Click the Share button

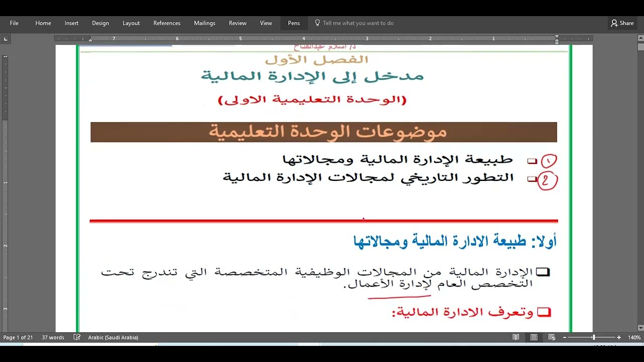click(622, 23)
